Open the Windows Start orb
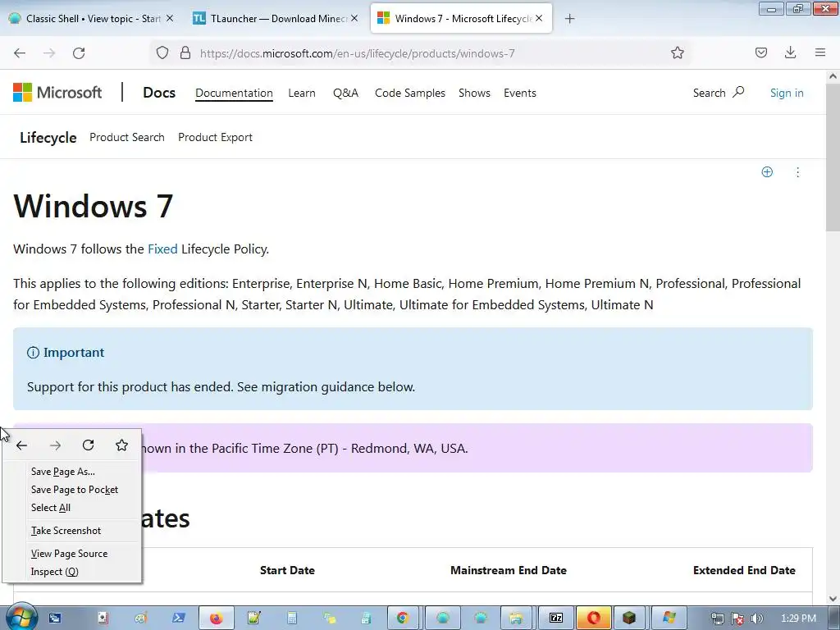Viewport: 840px width, 630px height. click(x=21, y=618)
